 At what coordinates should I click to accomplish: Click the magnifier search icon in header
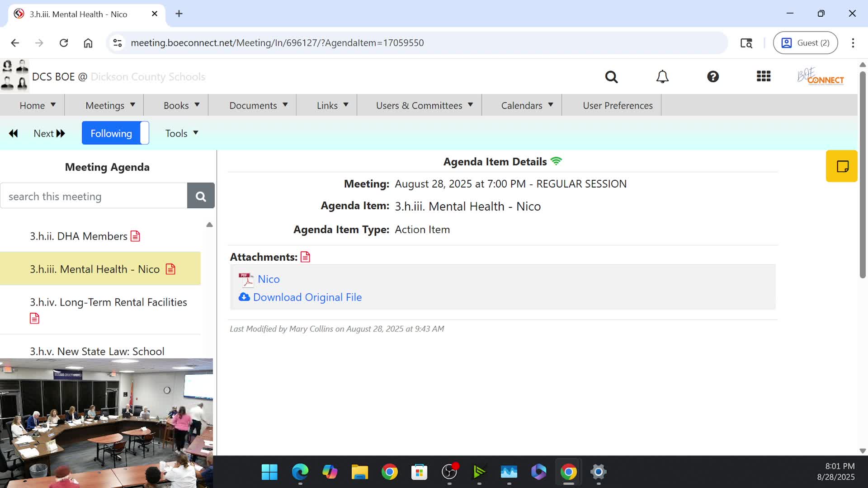tap(611, 77)
